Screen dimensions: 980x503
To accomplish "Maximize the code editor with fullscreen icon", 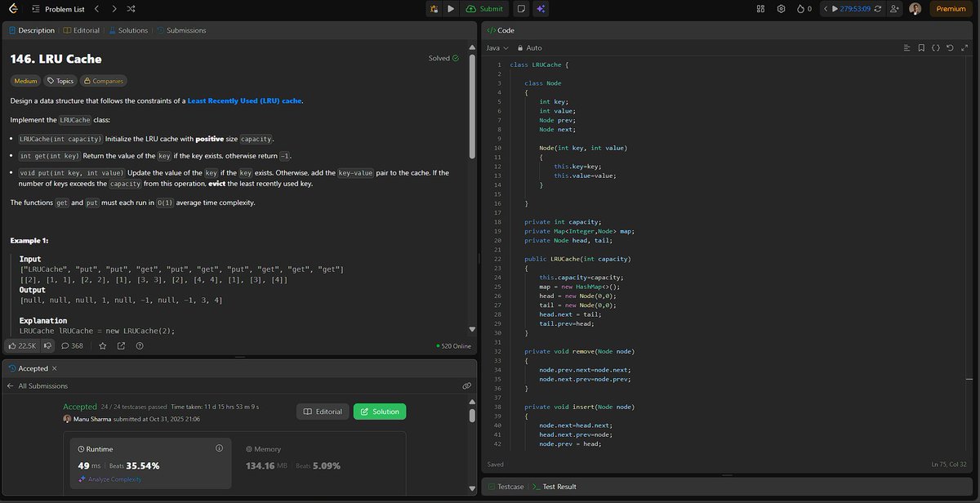I will 964,48.
